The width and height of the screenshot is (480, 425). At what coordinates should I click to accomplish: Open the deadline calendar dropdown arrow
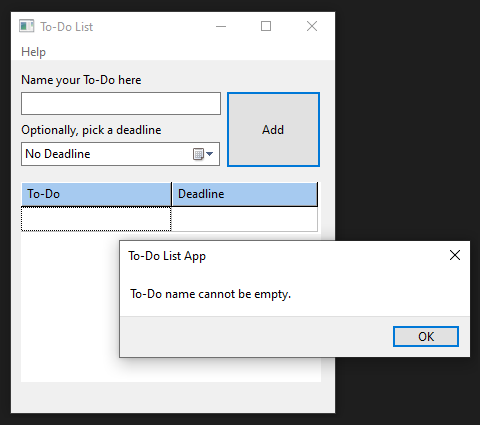pyautogui.click(x=210, y=154)
